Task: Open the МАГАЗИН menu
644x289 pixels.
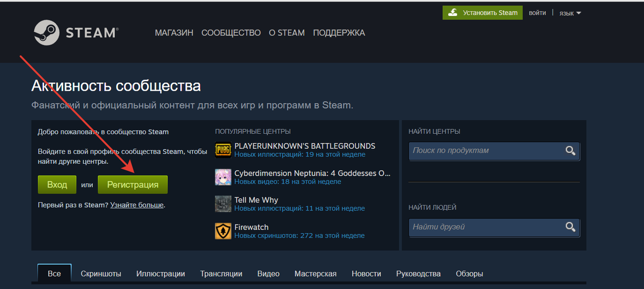Action: click(x=174, y=33)
